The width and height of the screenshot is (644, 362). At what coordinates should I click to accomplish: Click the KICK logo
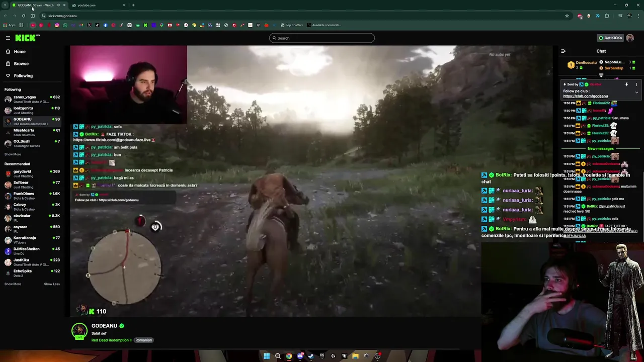point(27,38)
